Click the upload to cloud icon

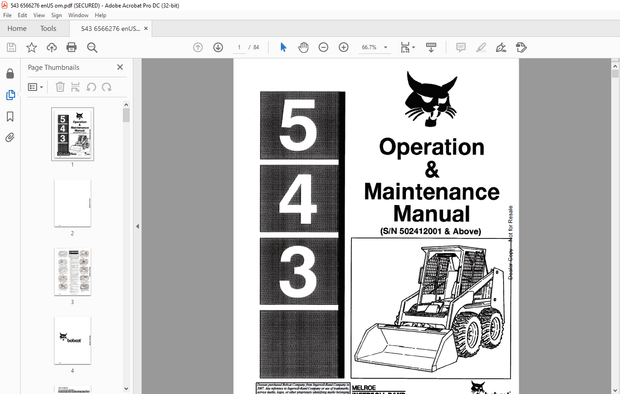coord(52,47)
